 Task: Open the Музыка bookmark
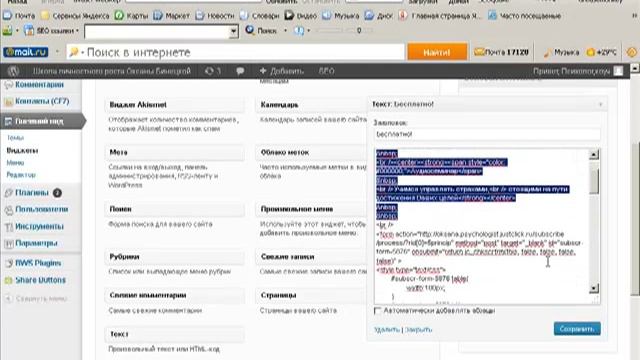coord(340,16)
